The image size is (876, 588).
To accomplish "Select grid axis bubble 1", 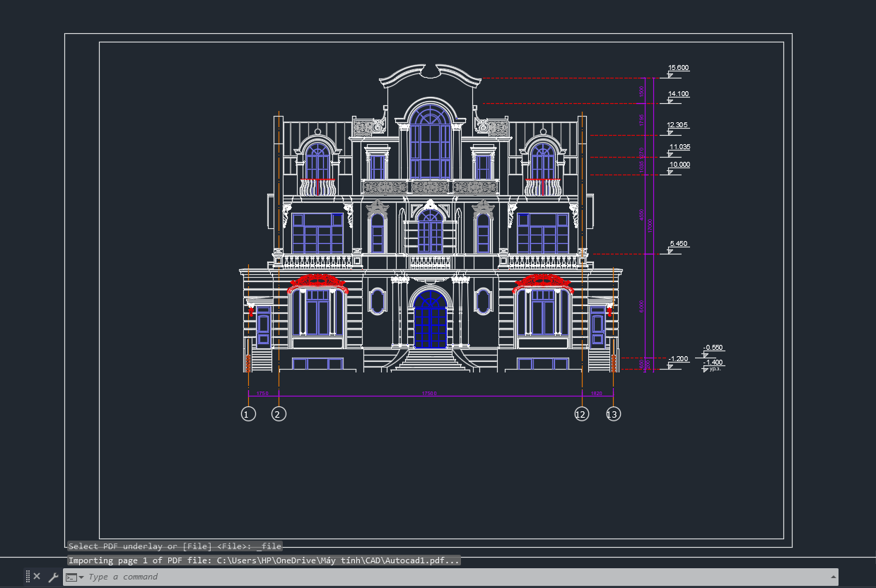I will point(248,414).
